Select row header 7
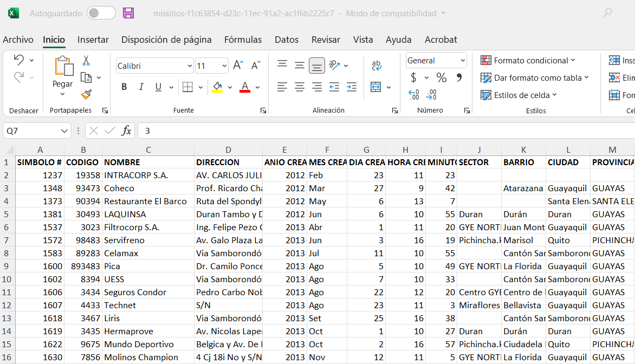 point(7,240)
